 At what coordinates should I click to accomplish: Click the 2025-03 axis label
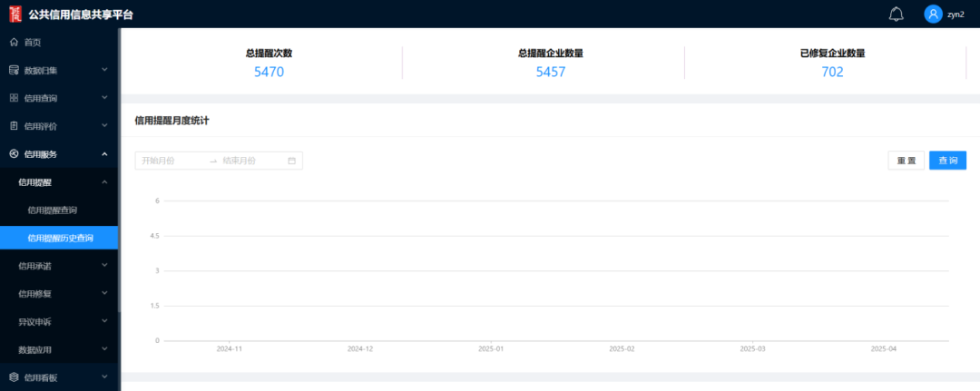[752, 348]
